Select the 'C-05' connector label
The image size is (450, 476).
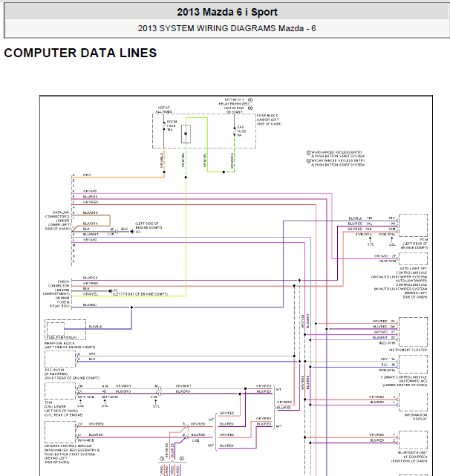coord(111,235)
